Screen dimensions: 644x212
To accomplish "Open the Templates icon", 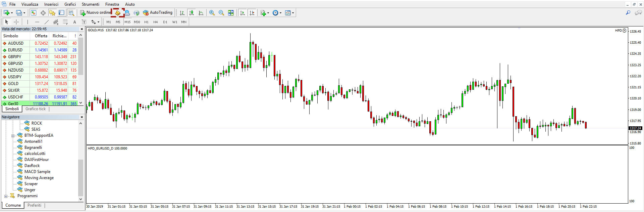I will (x=288, y=13).
